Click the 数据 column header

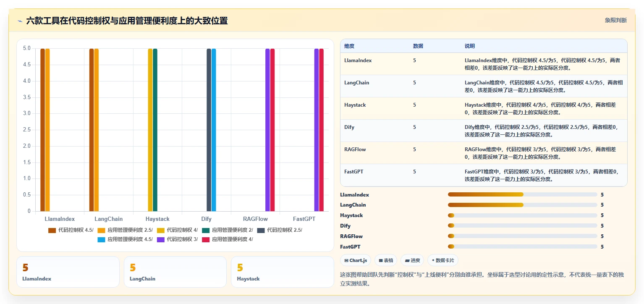pyautogui.click(x=418, y=46)
